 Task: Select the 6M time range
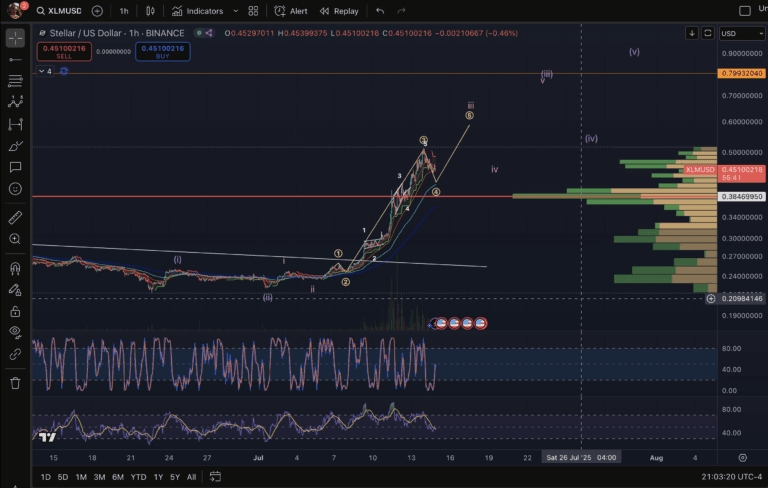click(118, 477)
